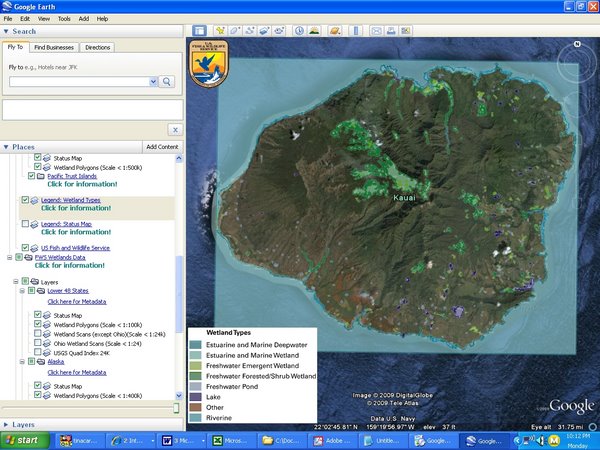Click the magnifying glass search button
The image size is (600, 450).
167,82
